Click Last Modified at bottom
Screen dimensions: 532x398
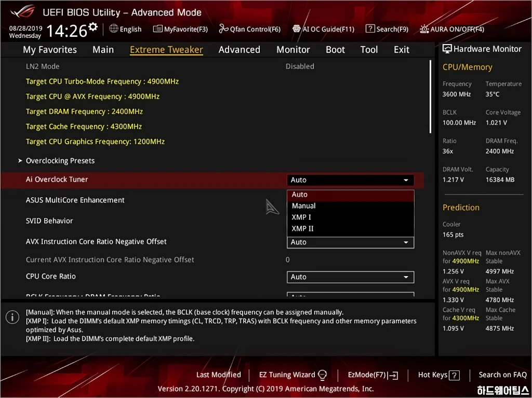pos(219,375)
